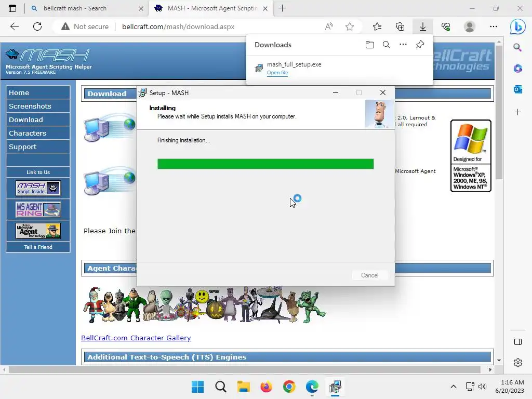Show hidden system tray icons

[453, 387]
